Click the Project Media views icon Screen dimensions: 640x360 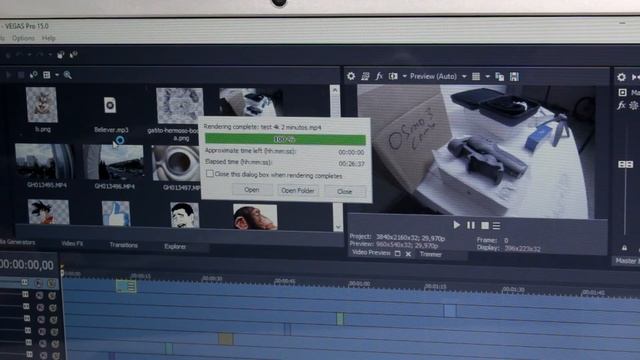[47, 75]
